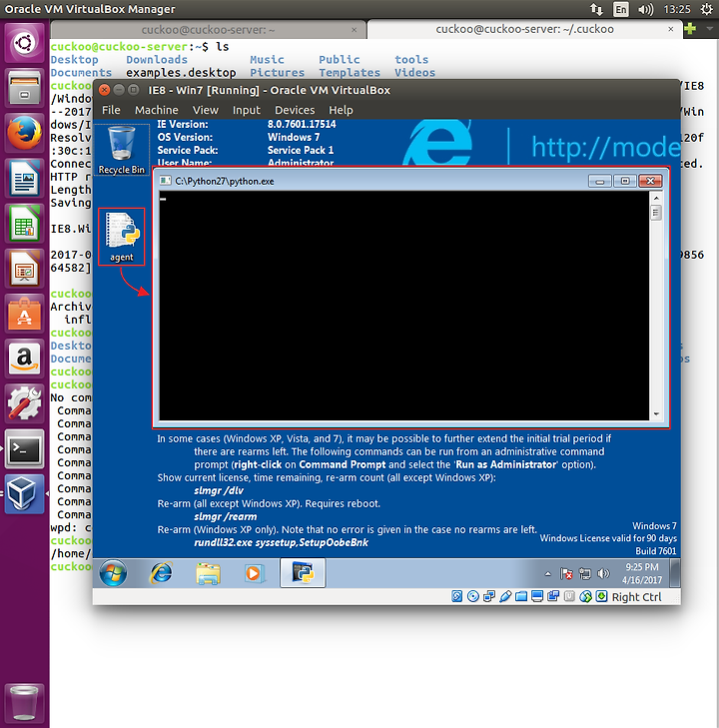This screenshot has width=719, height=728.
Task: Click VirtualBox display status icon
Action: [x=537, y=596]
